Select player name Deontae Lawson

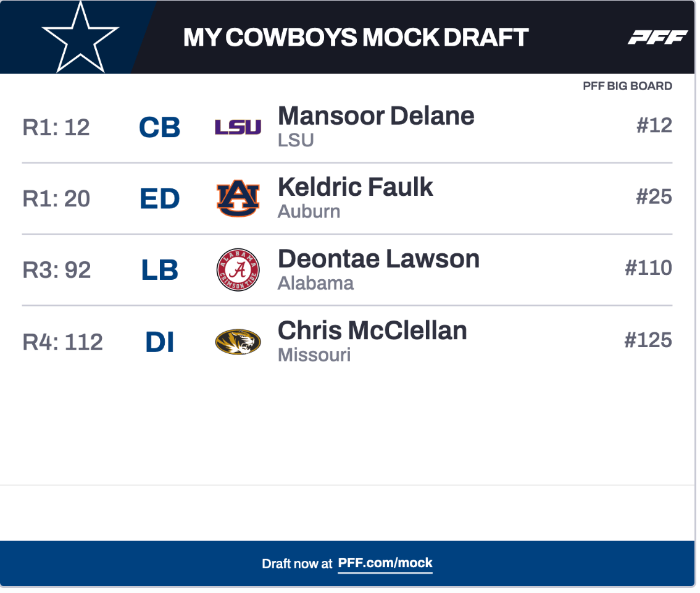[x=378, y=259]
